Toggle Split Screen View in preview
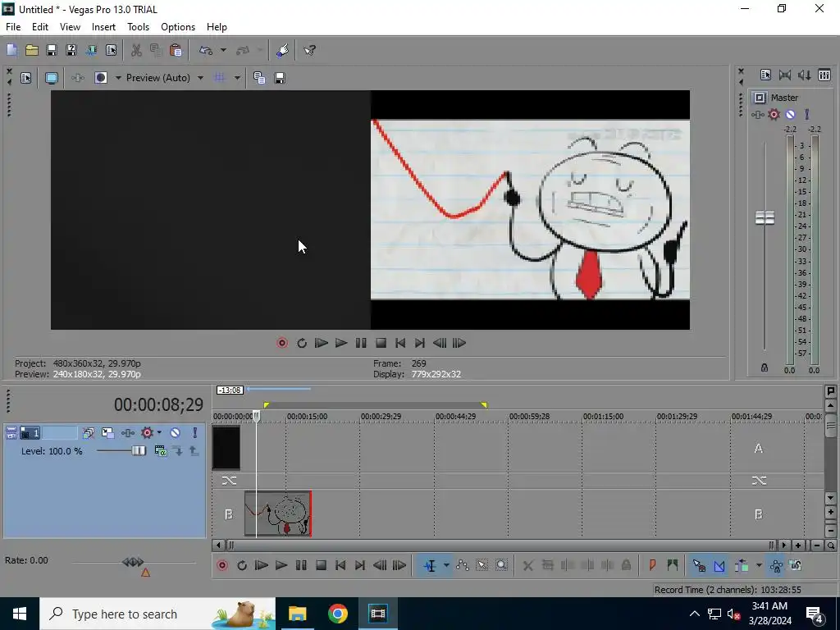The image size is (840, 630). click(x=101, y=78)
